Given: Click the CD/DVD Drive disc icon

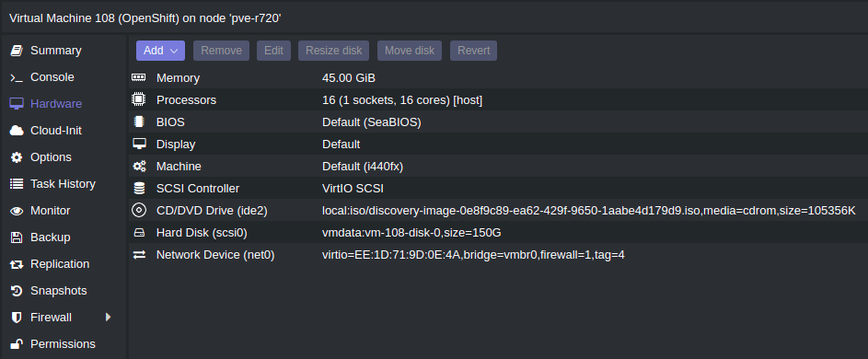Looking at the screenshot, I should [x=138, y=211].
